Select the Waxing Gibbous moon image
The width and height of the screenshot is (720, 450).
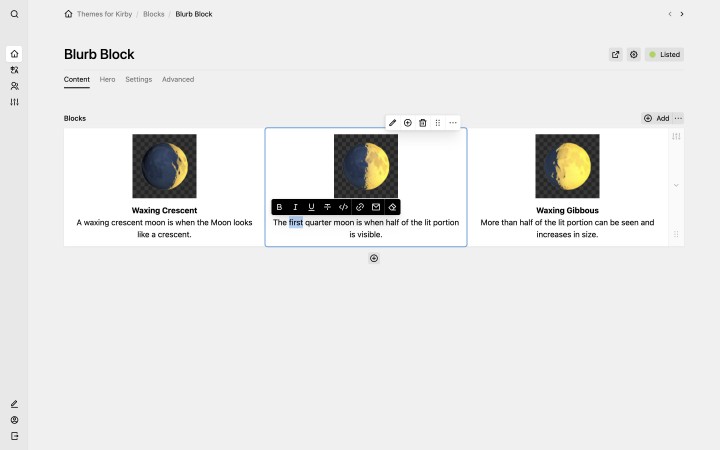tap(568, 166)
